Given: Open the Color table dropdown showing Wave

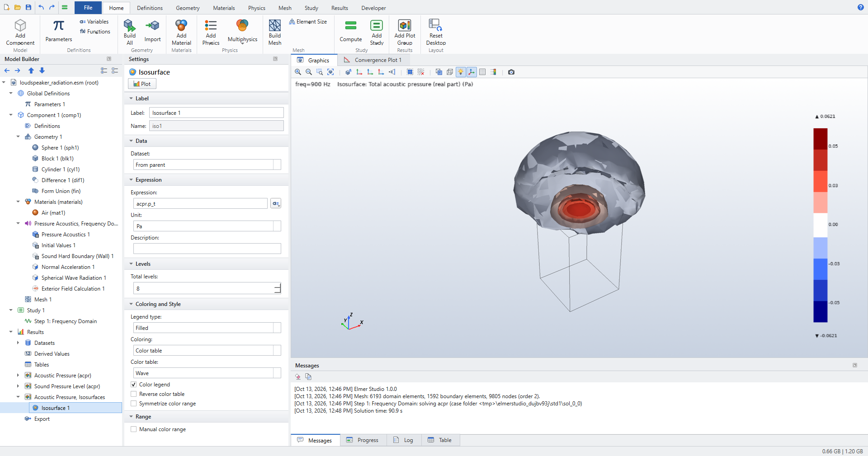Looking at the screenshot, I should [207, 373].
